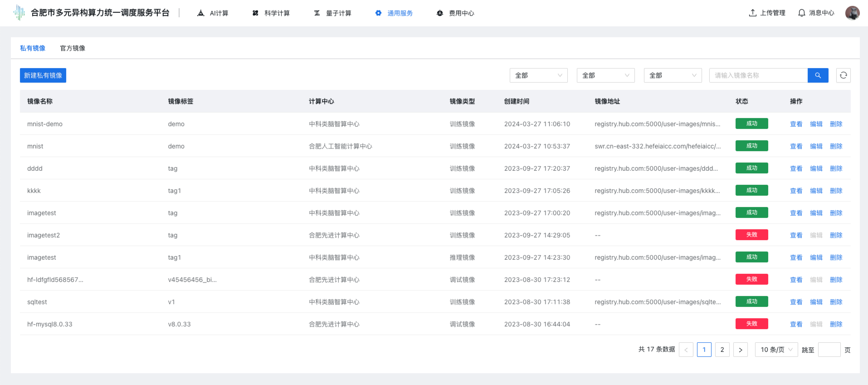Refresh the image list

point(843,75)
